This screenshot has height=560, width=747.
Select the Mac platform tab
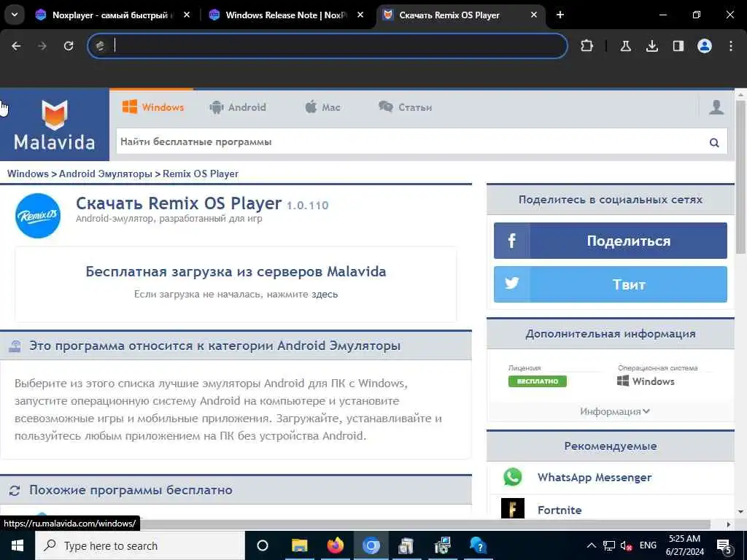(322, 107)
